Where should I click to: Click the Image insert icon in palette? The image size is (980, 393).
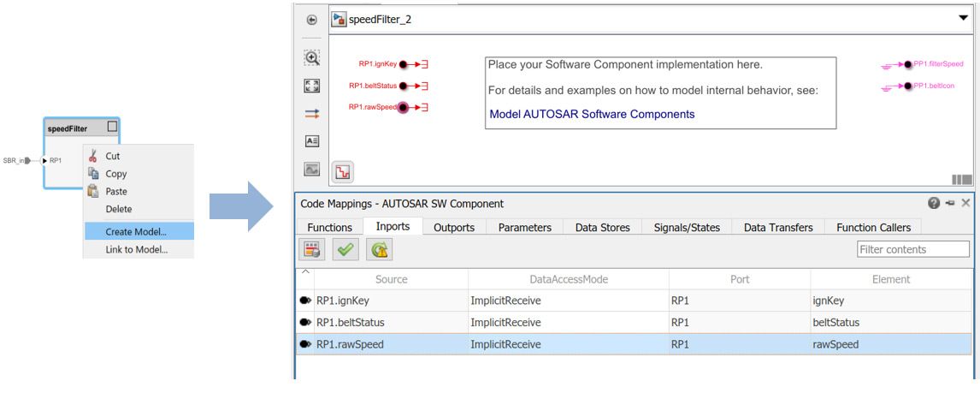coord(312,170)
